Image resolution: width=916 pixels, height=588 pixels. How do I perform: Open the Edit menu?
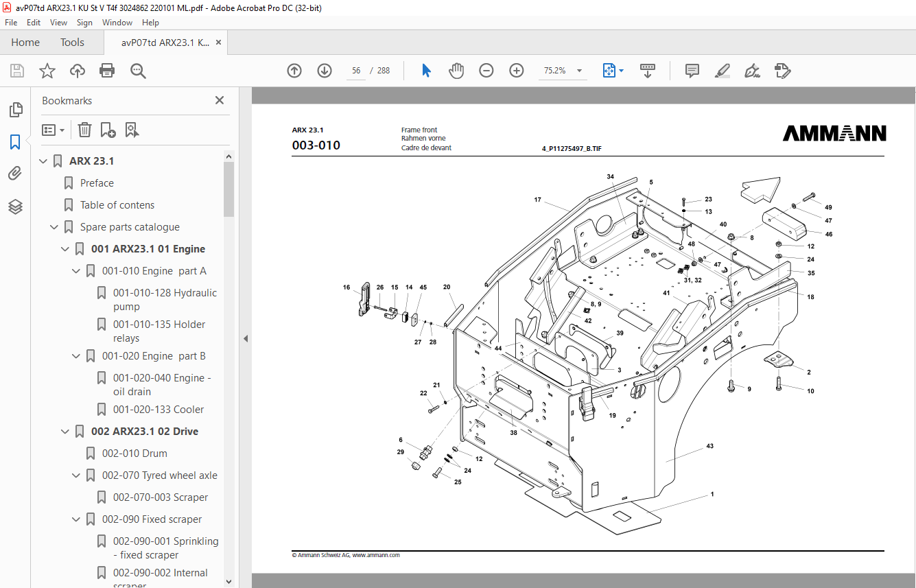tap(34, 23)
